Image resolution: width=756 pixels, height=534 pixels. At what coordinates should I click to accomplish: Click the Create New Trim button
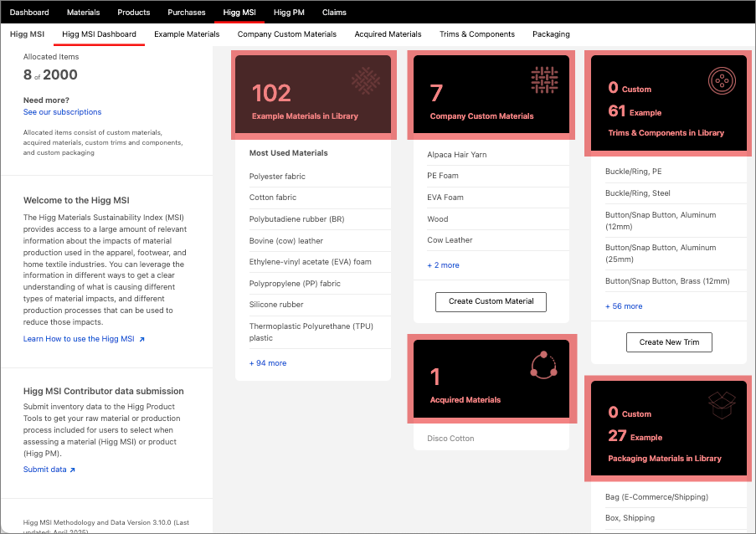[669, 342]
